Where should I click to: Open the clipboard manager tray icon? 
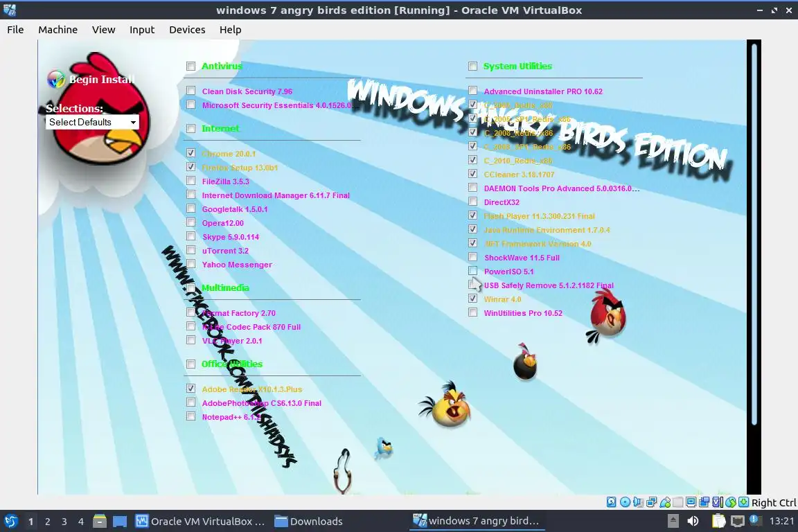click(x=718, y=521)
